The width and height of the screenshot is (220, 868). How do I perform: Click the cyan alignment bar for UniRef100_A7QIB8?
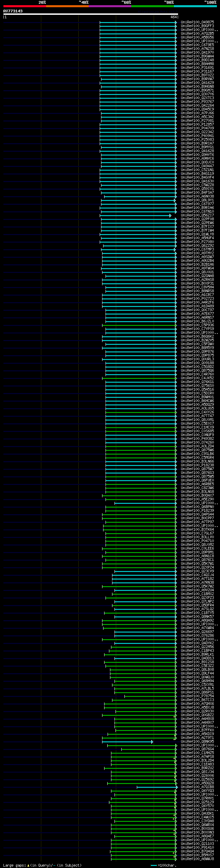[x=157, y=787]
